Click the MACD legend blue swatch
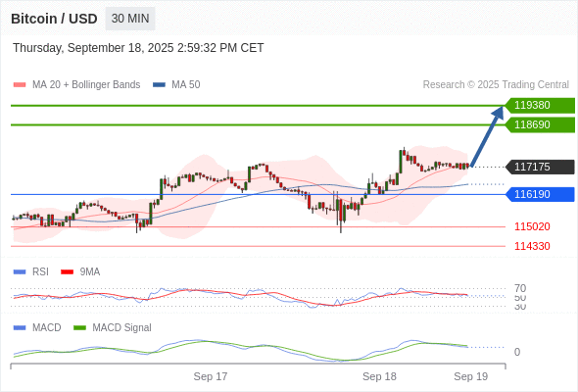 point(20,328)
